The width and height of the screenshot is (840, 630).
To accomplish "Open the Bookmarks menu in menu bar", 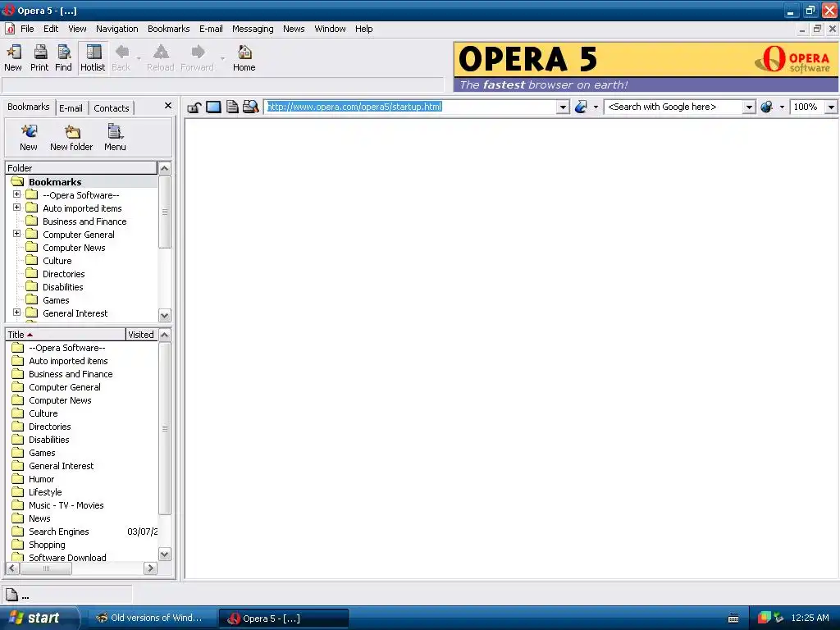I will [x=168, y=29].
